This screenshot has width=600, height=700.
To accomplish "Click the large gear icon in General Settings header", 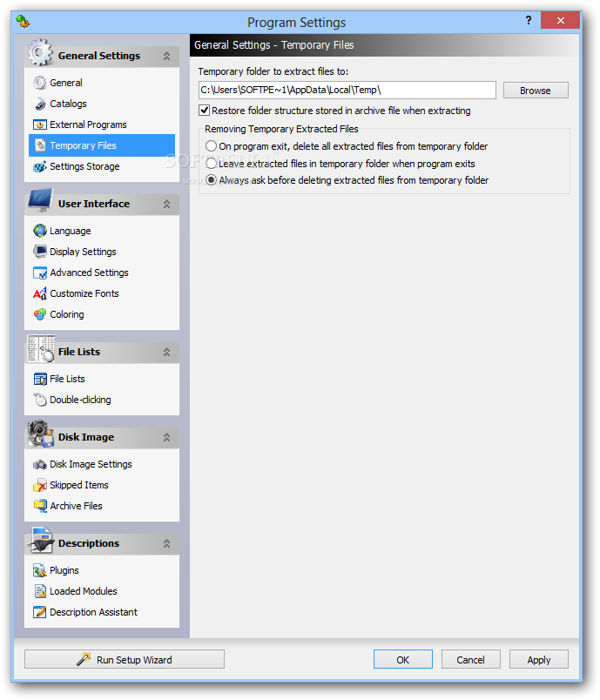I will tap(40, 52).
